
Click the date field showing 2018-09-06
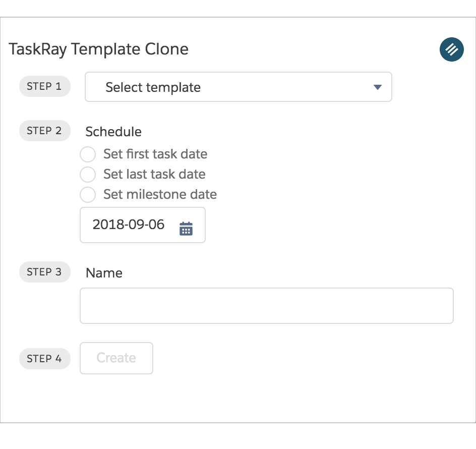[128, 224]
